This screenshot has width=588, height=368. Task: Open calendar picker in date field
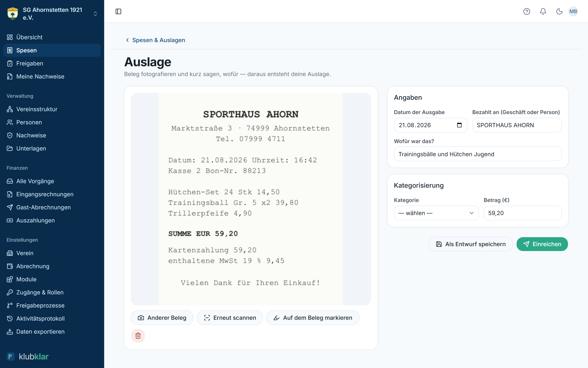459,125
